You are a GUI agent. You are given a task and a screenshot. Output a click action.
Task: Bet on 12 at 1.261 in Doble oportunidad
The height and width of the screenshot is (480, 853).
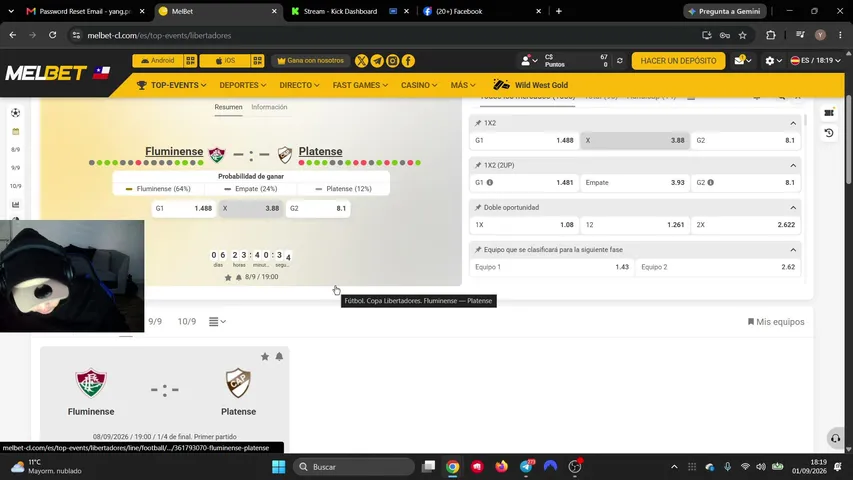[635, 225]
